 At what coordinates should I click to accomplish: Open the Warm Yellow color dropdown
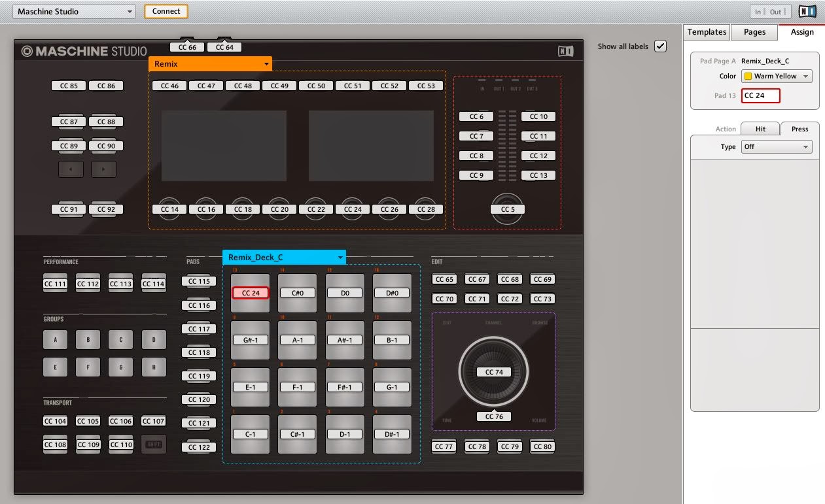777,76
